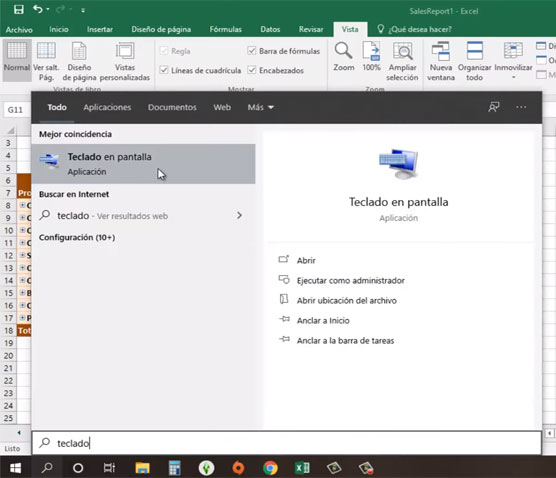The image size is (556, 478).
Task: Toggle the Encabezados checkbox
Action: (251, 70)
